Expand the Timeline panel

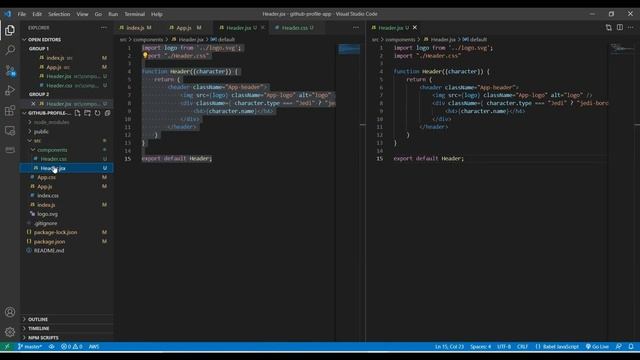39,329
